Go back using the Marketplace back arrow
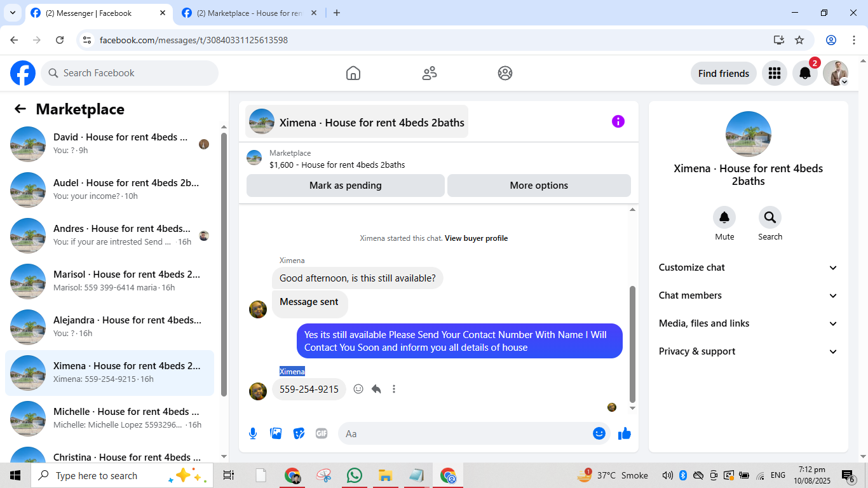This screenshot has height=488, width=868. pos(20,109)
